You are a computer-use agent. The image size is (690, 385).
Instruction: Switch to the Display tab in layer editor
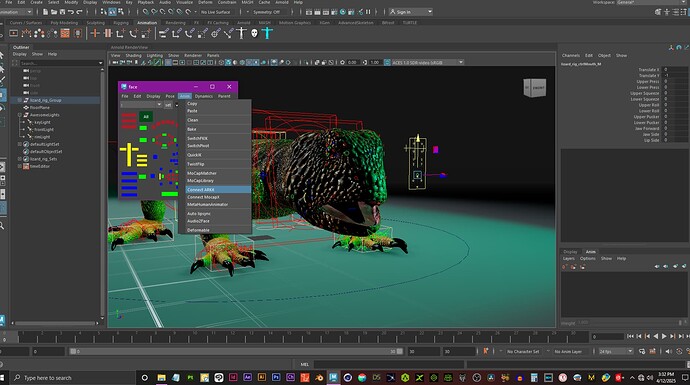click(570, 252)
